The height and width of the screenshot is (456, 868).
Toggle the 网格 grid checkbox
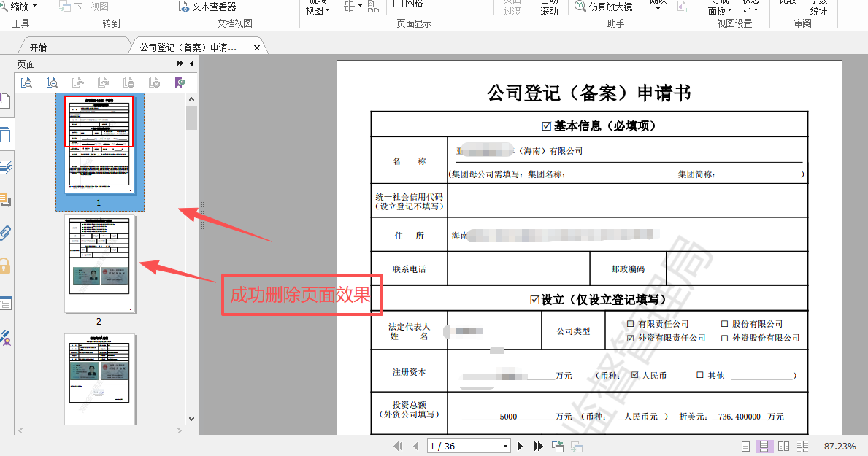point(397,4)
